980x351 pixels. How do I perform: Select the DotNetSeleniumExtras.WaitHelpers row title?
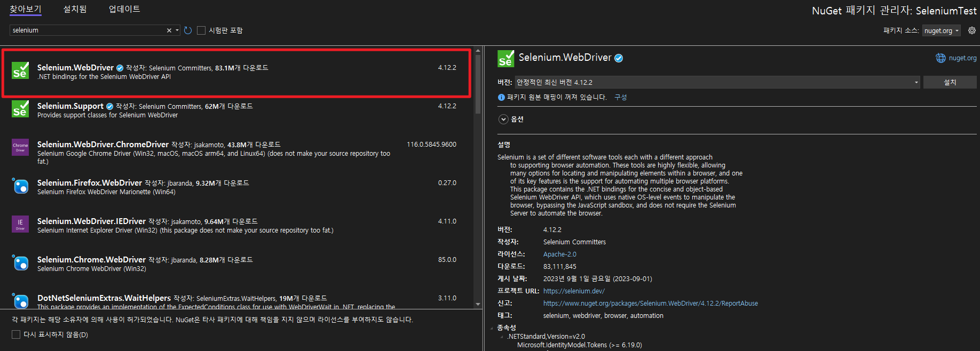[x=104, y=298]
